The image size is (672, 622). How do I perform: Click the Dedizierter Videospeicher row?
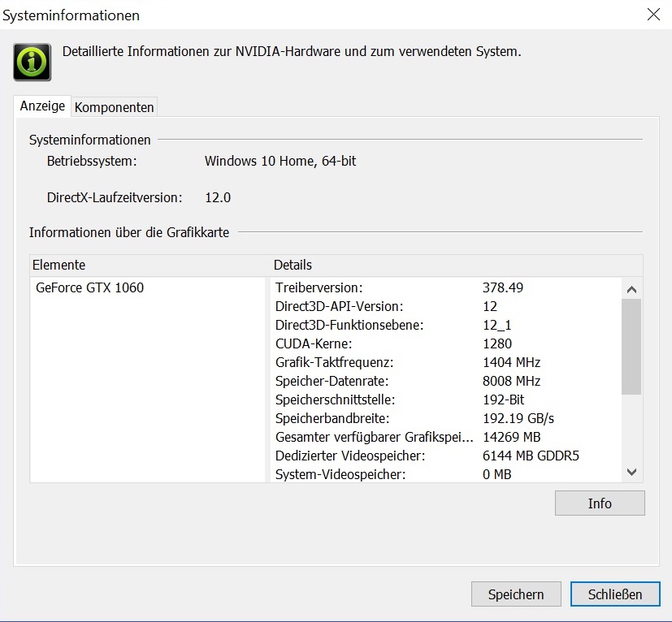click(349, 456)
